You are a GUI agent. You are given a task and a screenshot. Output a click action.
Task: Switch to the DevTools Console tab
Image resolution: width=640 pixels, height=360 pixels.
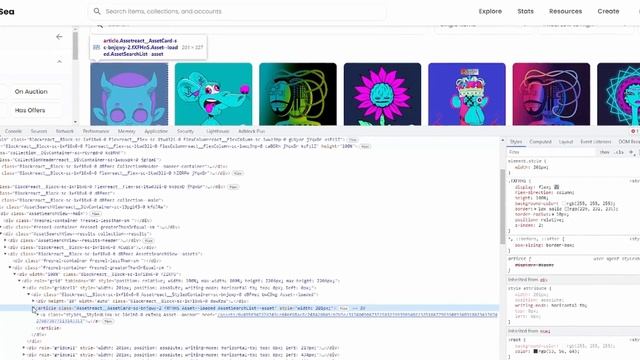click(13, 131)
